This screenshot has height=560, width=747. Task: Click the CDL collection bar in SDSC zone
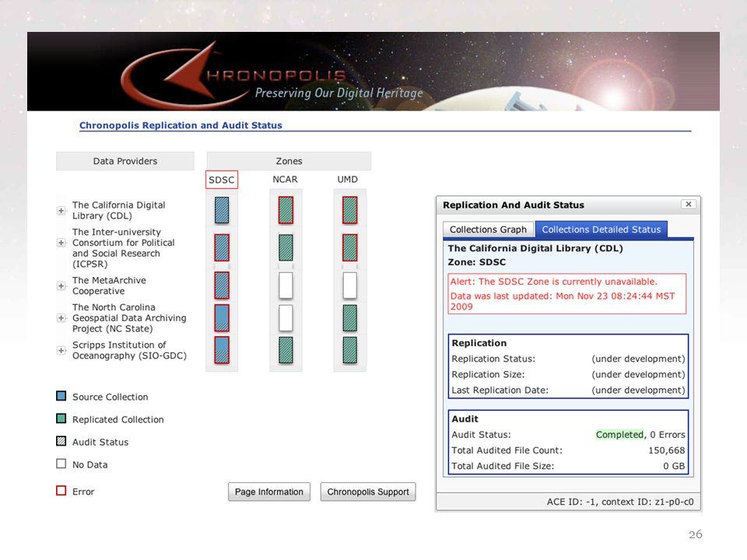coord(222,210)
